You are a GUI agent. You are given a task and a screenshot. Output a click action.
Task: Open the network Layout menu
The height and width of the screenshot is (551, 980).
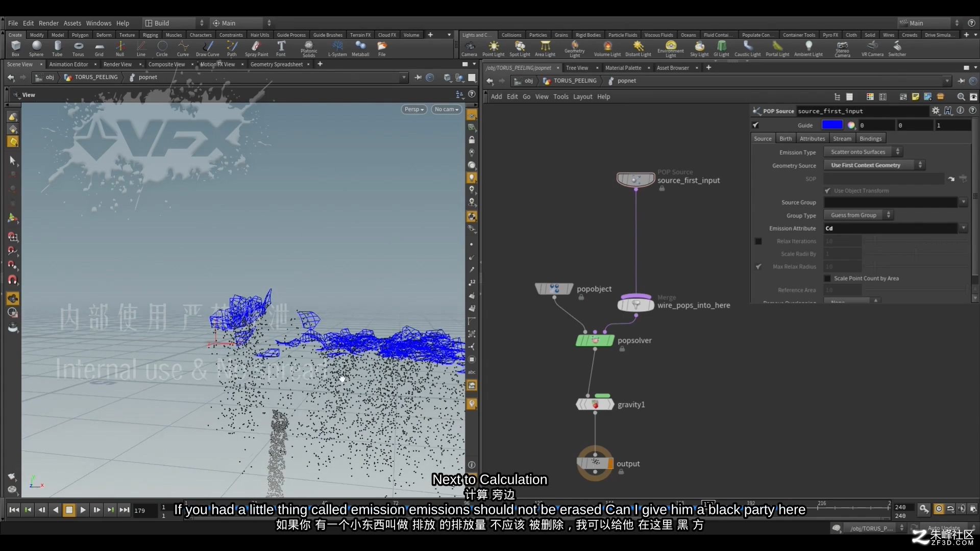coord(582,96)
